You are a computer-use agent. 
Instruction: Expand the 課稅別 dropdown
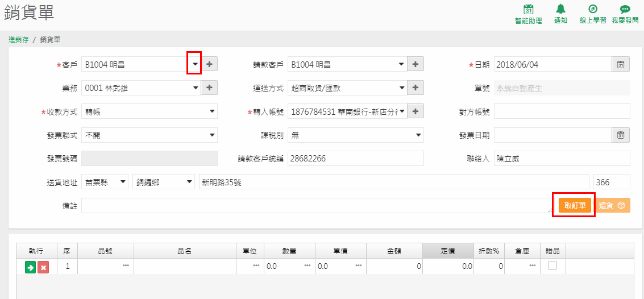(418, 135)
